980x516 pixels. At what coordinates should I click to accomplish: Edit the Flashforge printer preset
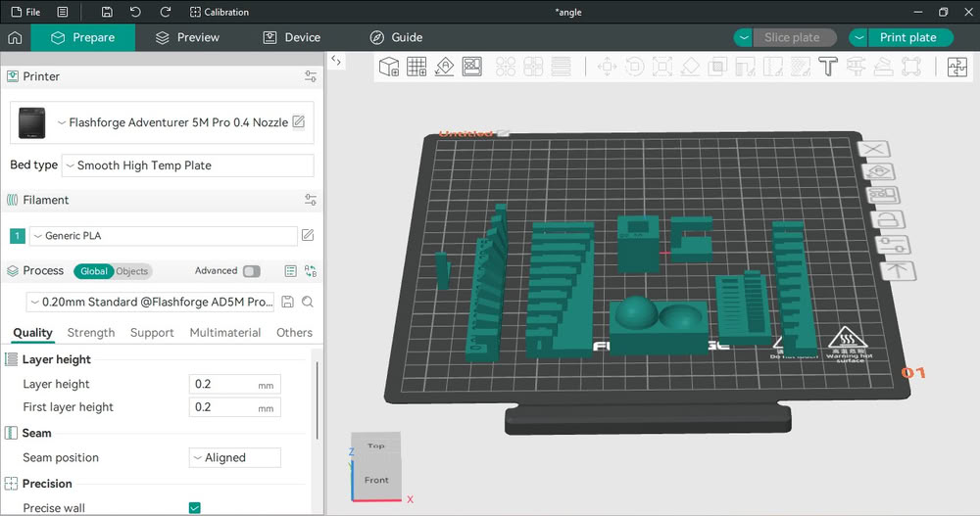[299, 122]
